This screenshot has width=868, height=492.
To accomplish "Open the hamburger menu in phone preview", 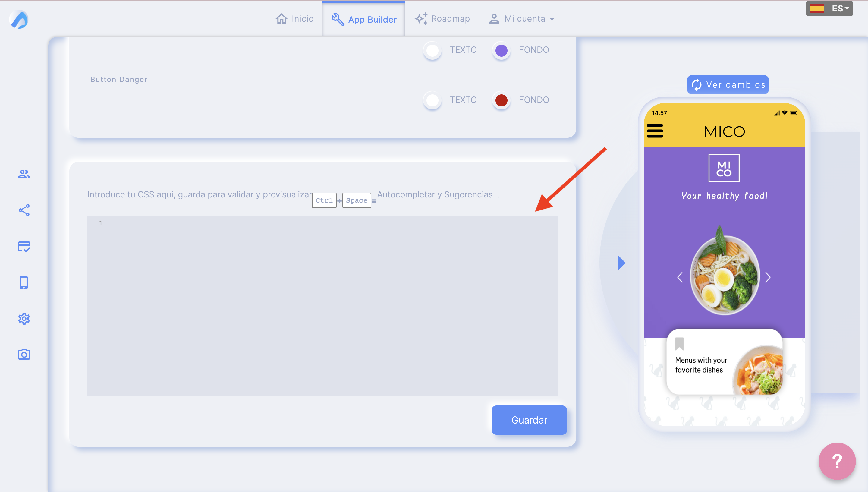I will coord(655,131).
